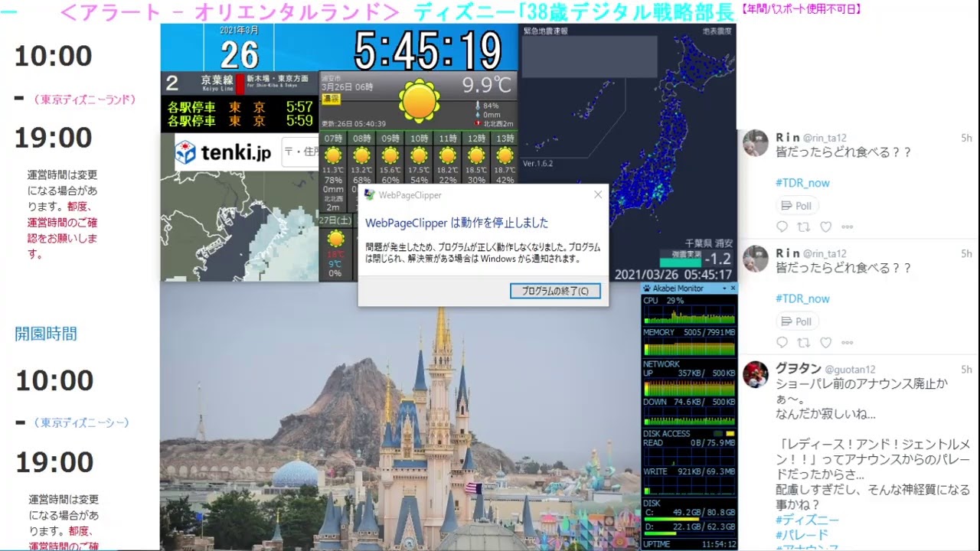The image size is (980, 551).
Task: Click the MEMORY 5005/7991MB graph
Action: 688,347
